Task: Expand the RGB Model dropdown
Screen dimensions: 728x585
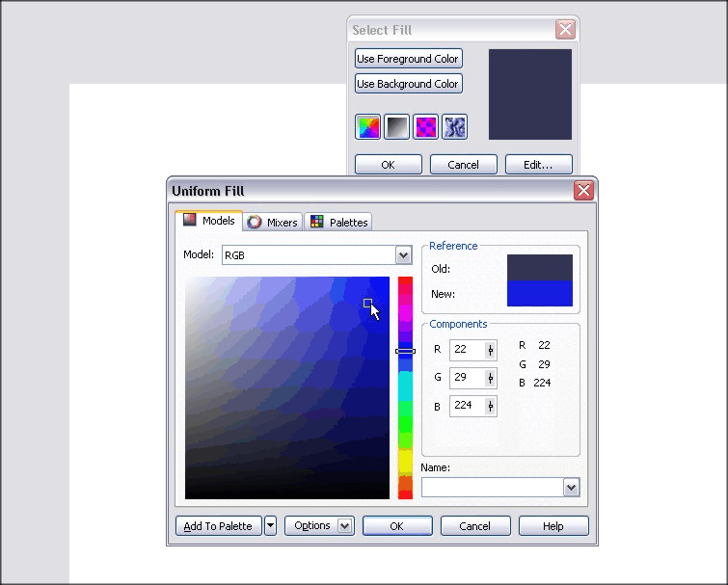Action: (404, 255)
